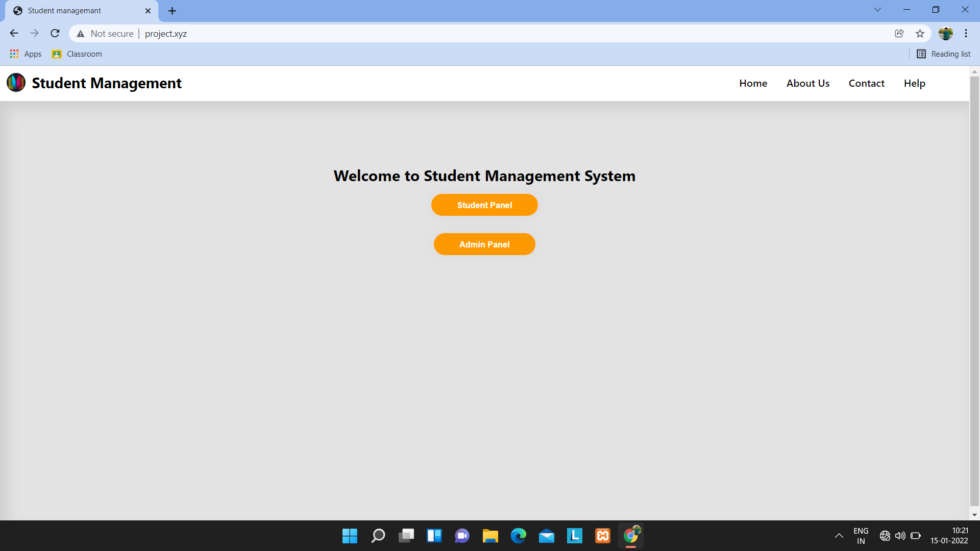Open Xbox from the taskbar

tap(602, 536)
